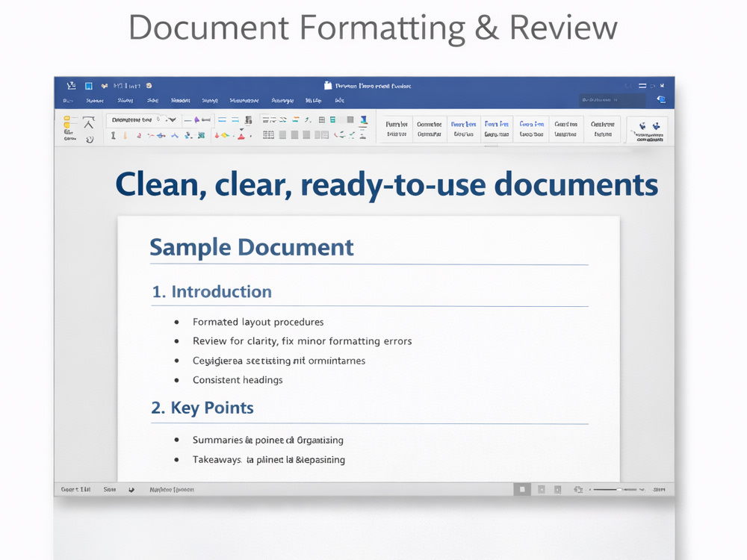Click the 'Consistent headings' bullet
The image size is (747, 560).
click(238, 380)
